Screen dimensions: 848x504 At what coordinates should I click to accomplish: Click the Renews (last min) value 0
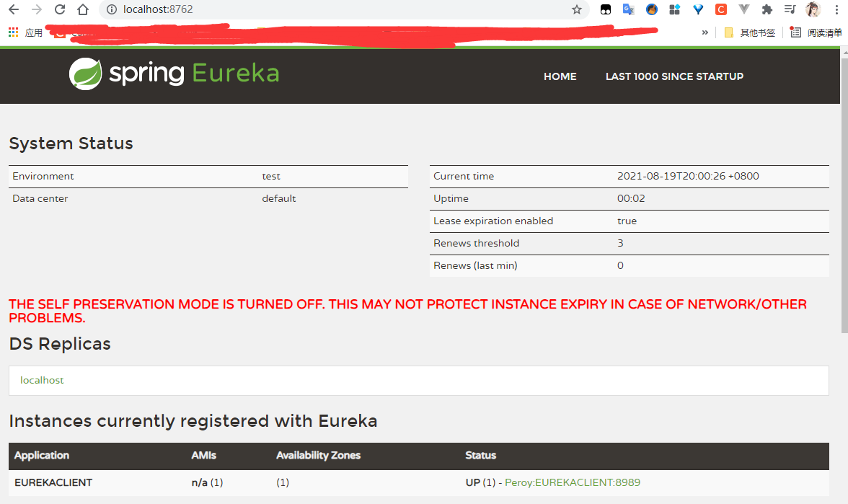(620, 265)
